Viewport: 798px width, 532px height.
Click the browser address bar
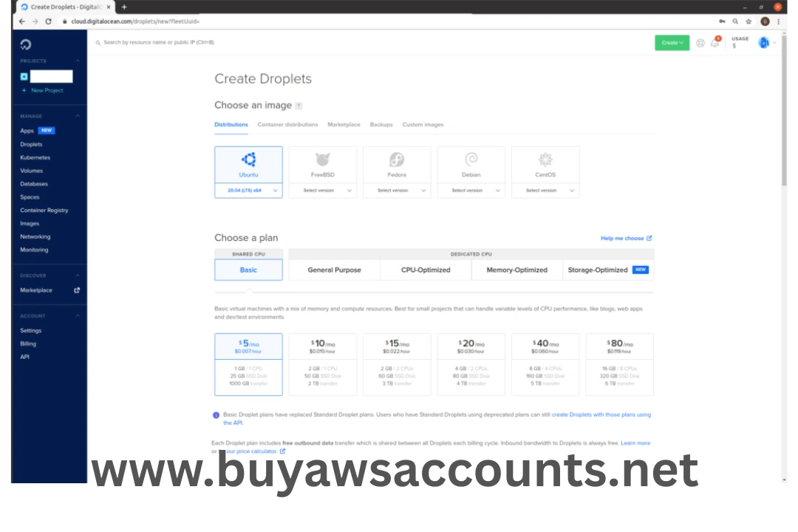tap(135, 21)
